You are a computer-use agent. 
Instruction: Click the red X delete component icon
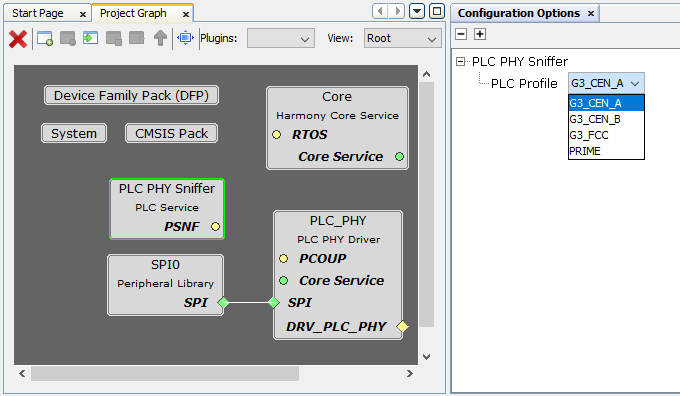point(18,39)
